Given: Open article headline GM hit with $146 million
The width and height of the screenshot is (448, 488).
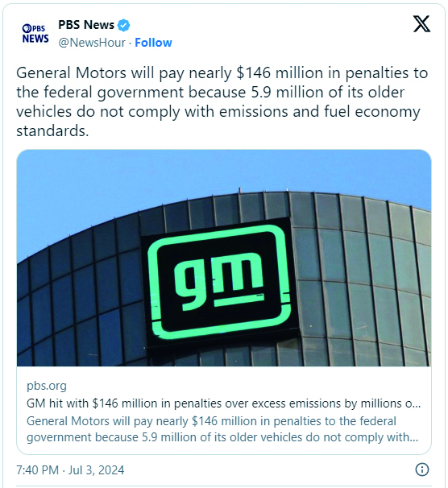Looking at the screenshot, I should 223,403.
